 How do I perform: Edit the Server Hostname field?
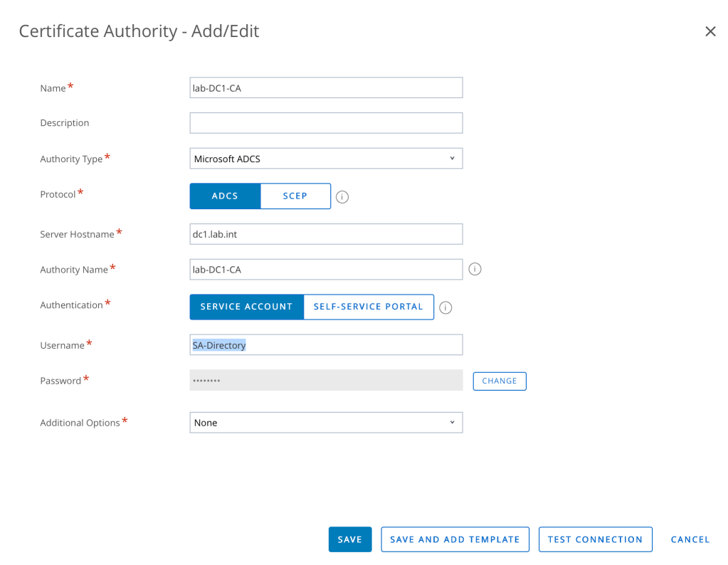pos(326,234)
